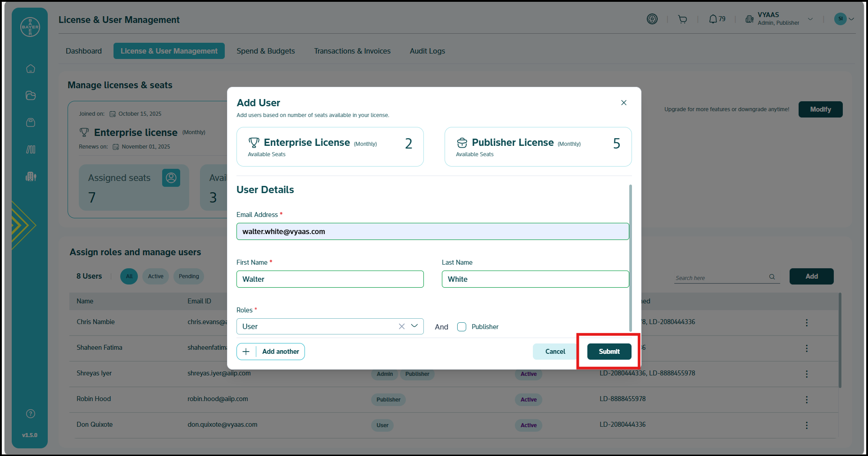Viewport: 868px width, 456px height.
Task: Open the Audit Logs tab
Action: (427, 51)
